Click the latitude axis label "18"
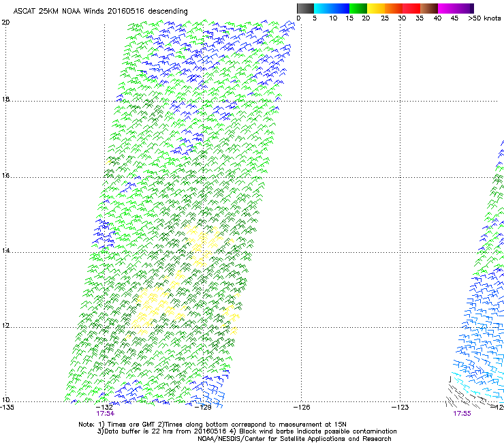 [5, 99]
